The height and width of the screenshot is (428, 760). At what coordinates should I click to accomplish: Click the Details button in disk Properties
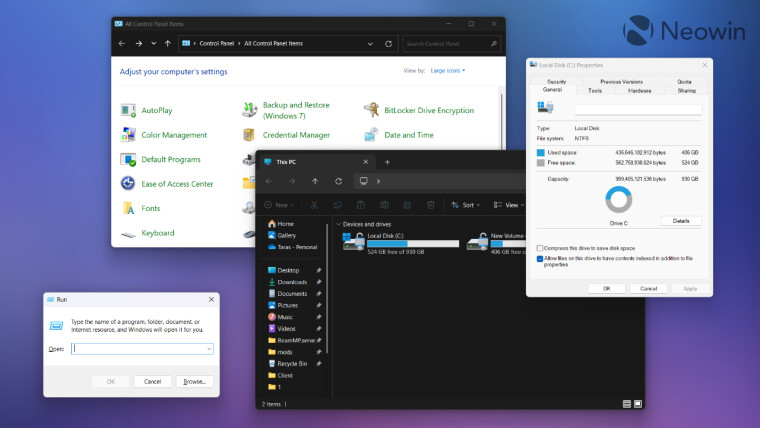tap(680, 221)
